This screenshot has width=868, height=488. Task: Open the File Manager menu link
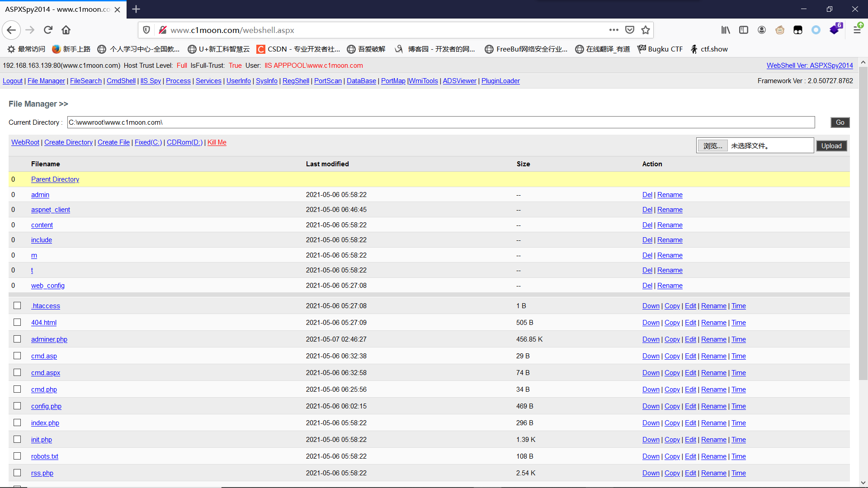coord(46,81)
